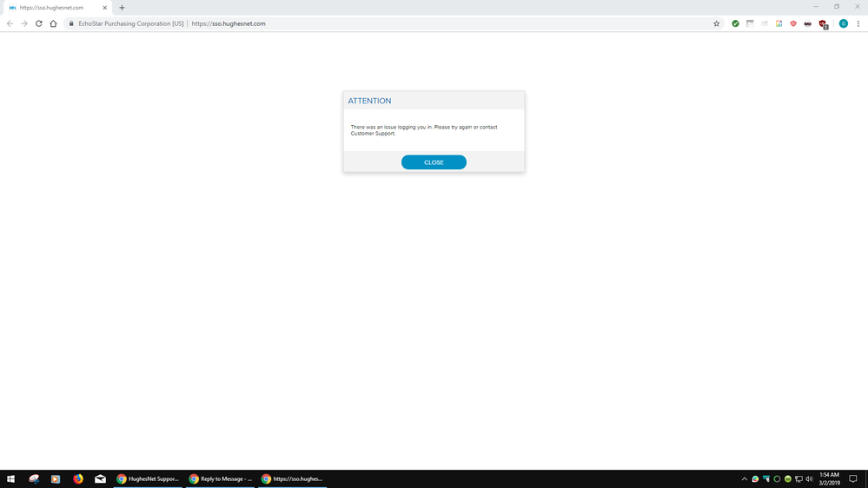Reload the current page

click(38, 23)
